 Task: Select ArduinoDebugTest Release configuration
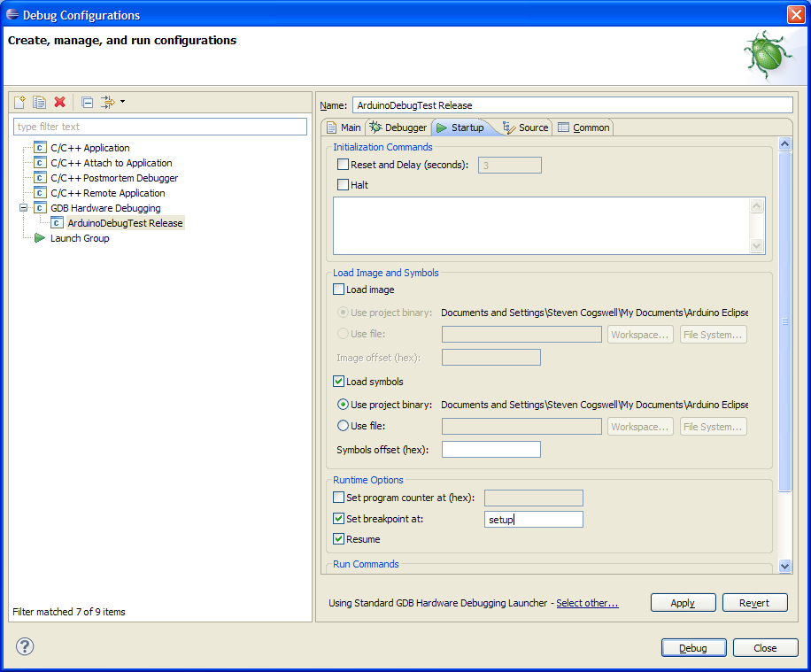click(125, 223)
